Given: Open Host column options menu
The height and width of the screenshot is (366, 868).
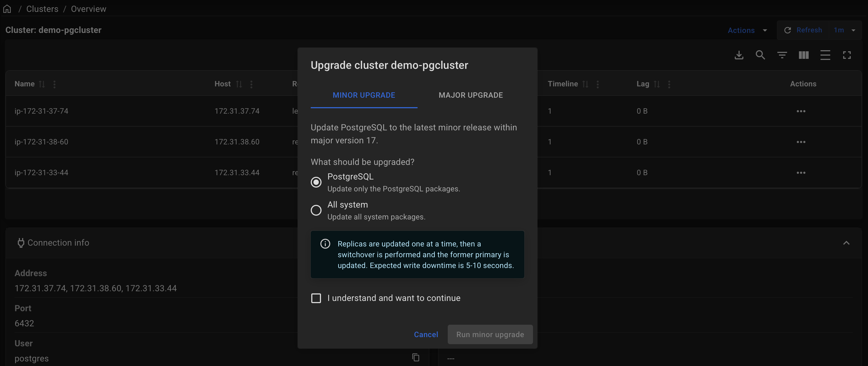Looking at the screenshot, I should [x=251, y=84].
